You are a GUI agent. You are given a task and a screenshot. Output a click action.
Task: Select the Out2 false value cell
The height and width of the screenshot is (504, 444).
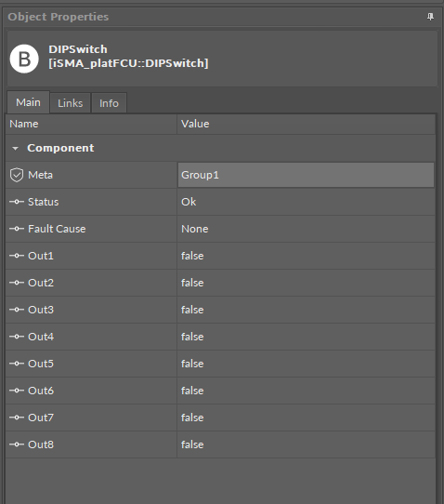coord(306,283)
